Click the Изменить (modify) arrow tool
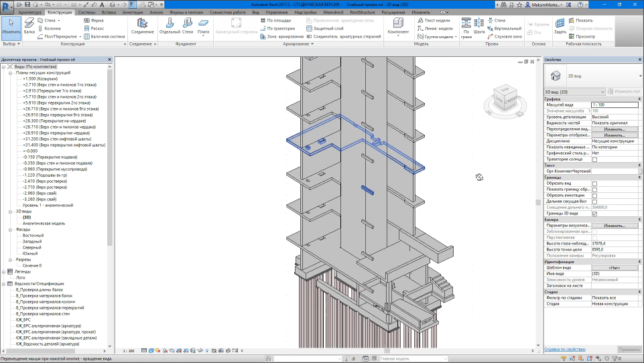This screenshot has height=363, width=644. point(11,25)
